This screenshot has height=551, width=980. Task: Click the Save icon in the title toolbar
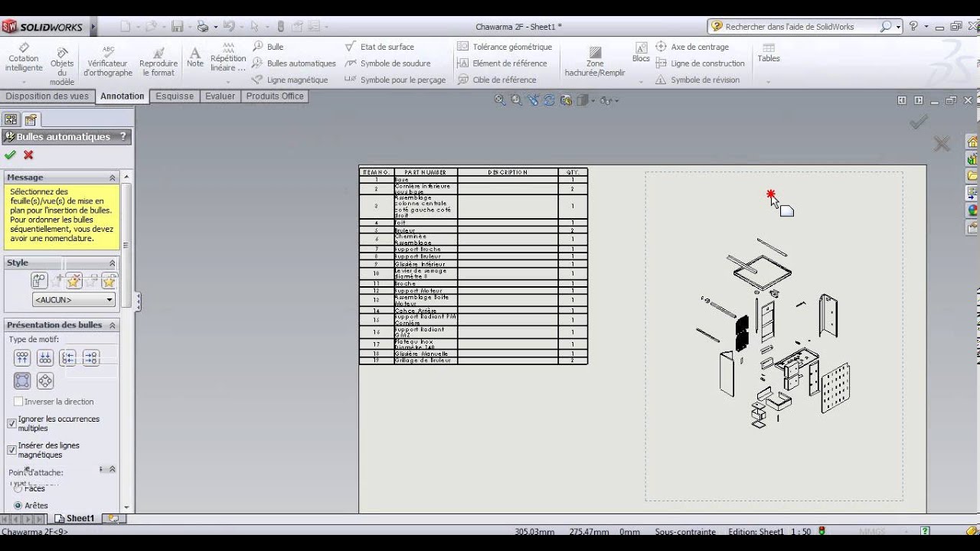click(x=177, y=27)
